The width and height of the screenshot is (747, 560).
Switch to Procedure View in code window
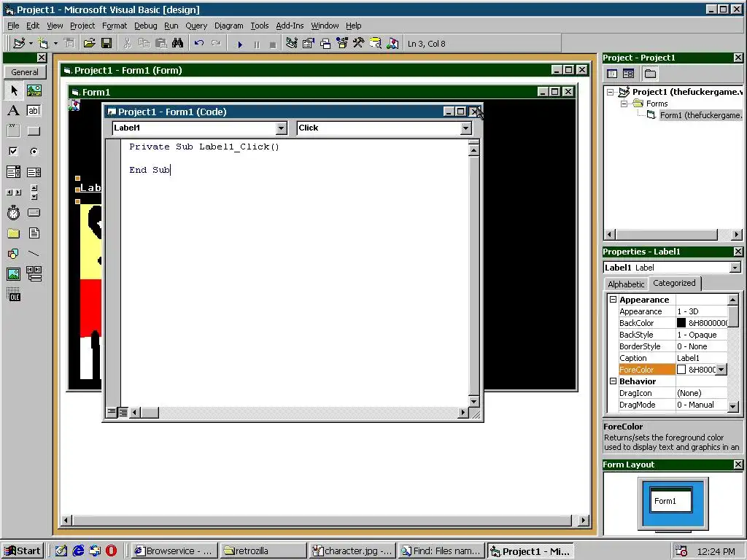(x=111, y=413)
